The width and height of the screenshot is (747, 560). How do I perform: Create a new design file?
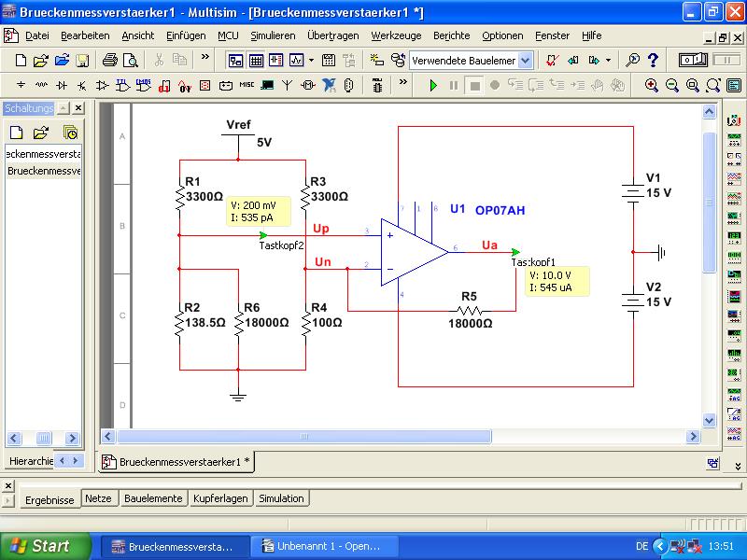(21, 61)
